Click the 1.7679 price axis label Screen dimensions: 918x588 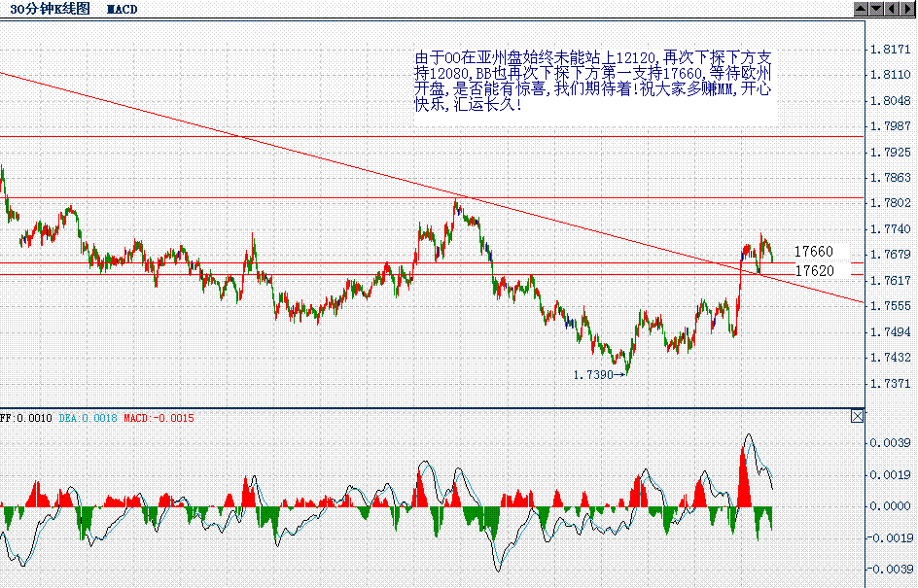point(890,255)
